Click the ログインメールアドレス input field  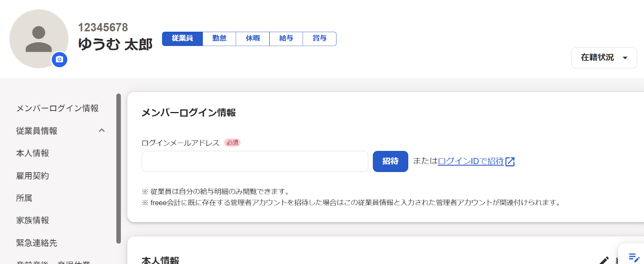tap(255, 162)
